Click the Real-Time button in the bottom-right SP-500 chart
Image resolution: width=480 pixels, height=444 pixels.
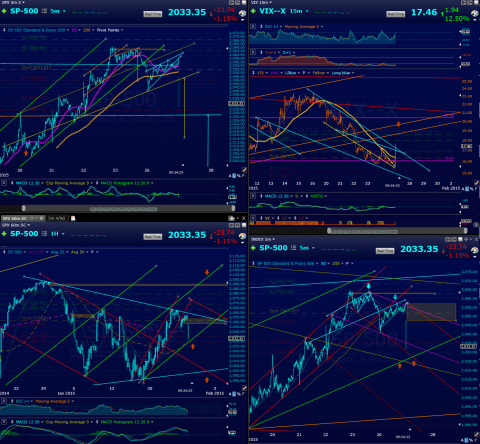pos(385,251)
